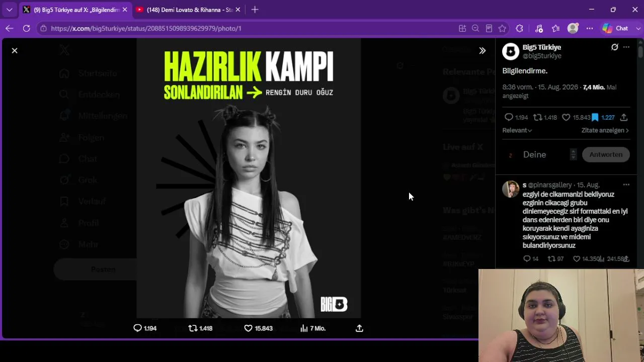Screen dimensions: 644x362
Task: Click the repost icon below the photo
Action: pos(193,328)
